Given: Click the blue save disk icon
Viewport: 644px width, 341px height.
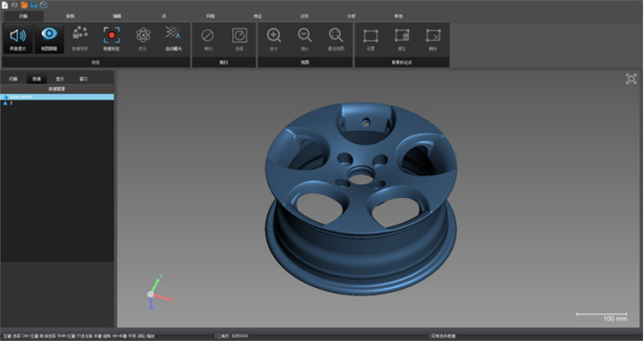Looking at the screenshot, I should [x=33, y=5].
